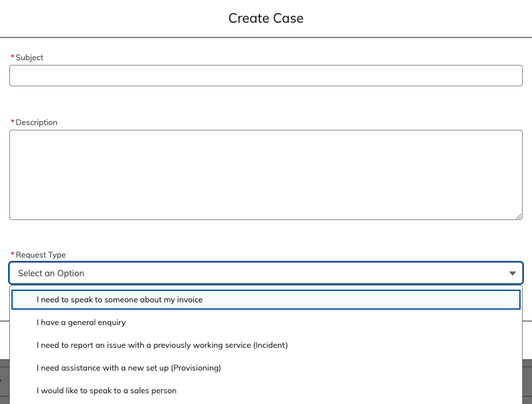Click the Create Case heading

pos(266,18)
